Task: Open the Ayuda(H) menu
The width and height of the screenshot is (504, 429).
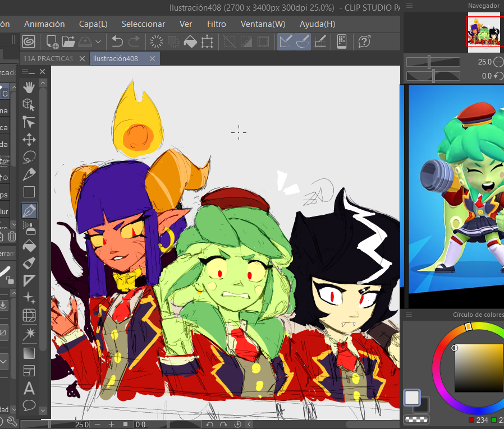Action: pyautogui.click(x=318, y=24)
